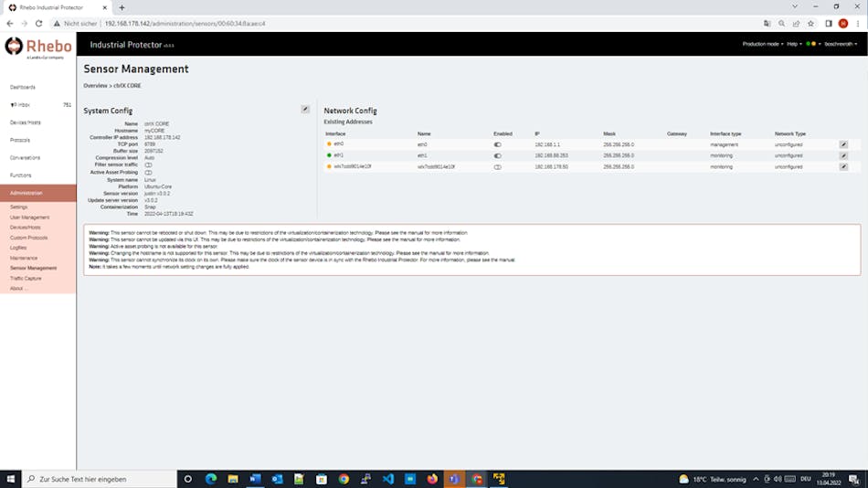Open the Windows notification center
Image resolution: width=868 pixels, height=488 pixels.
click(854, 479)
